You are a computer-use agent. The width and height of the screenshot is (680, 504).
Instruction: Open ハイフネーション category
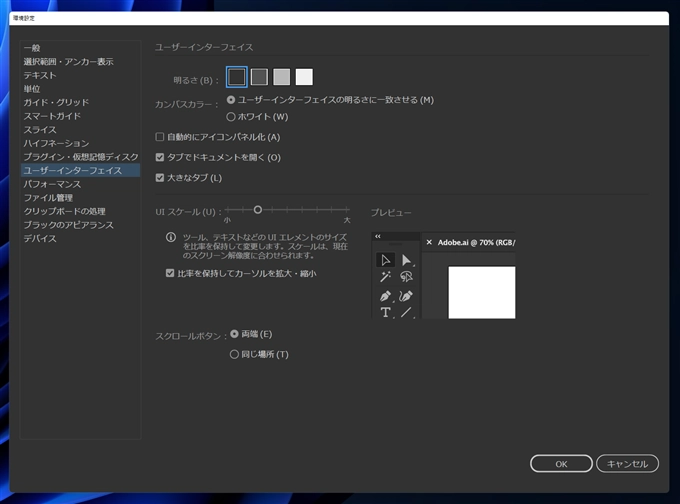point(81,143)
